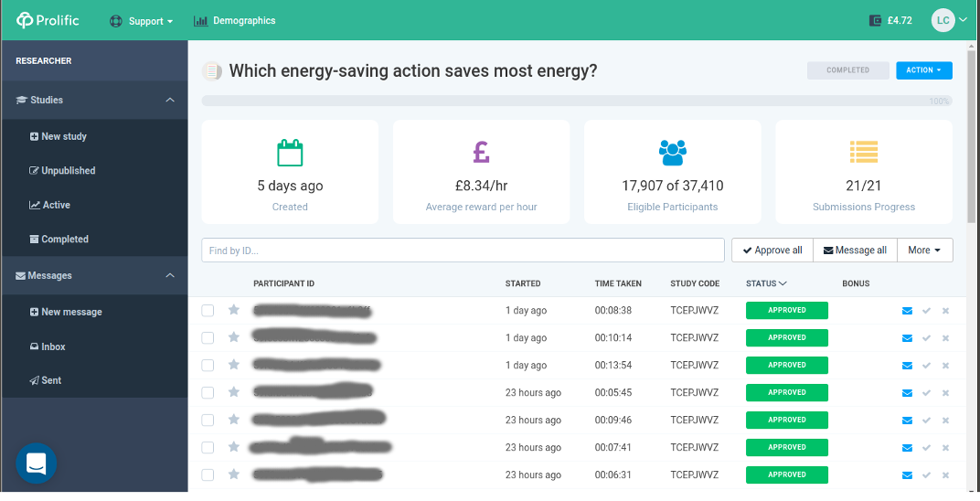The image size is (980, 501).
Task: Click the 100% study progress bar
Action: (x=577, y=101)
